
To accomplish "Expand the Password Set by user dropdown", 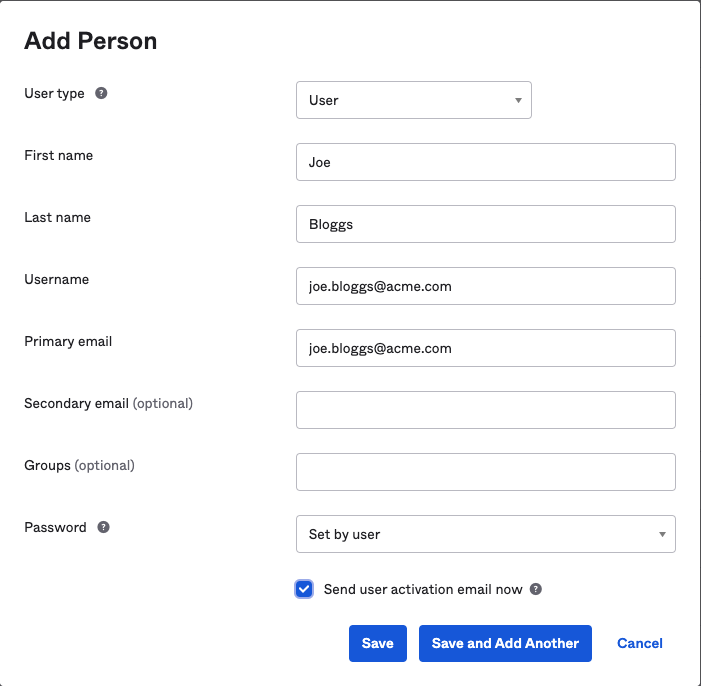I will tap(485, 534).
